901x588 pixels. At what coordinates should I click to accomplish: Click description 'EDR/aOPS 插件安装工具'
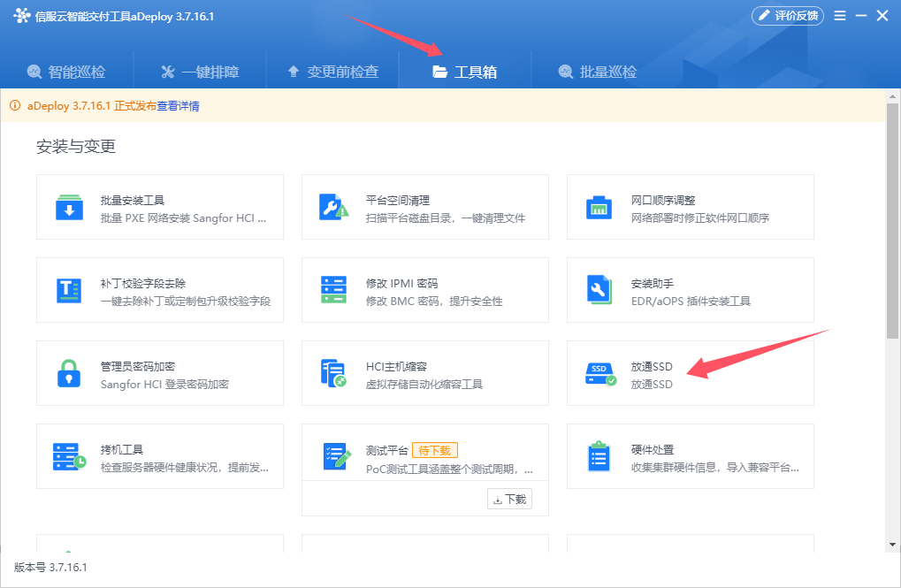click(691, 302)
